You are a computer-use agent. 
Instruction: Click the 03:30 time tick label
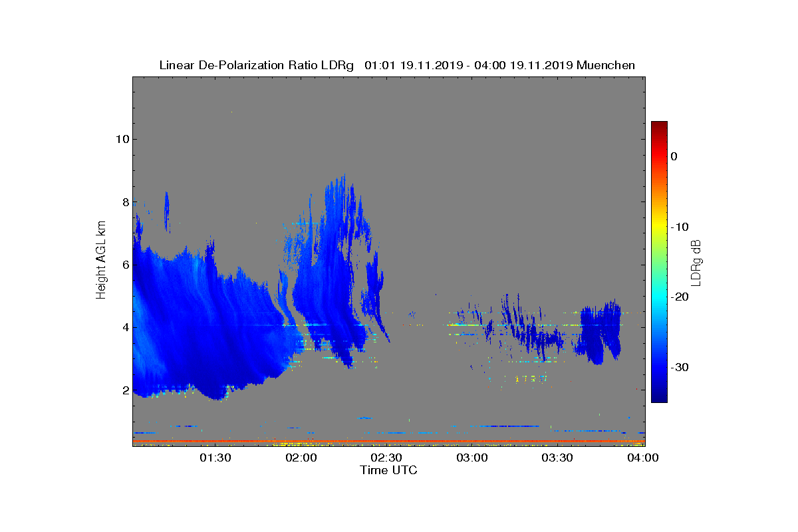558,458
